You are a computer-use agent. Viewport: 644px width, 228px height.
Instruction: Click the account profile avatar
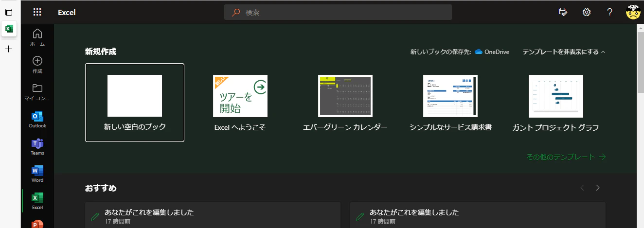tap(633, 12)
